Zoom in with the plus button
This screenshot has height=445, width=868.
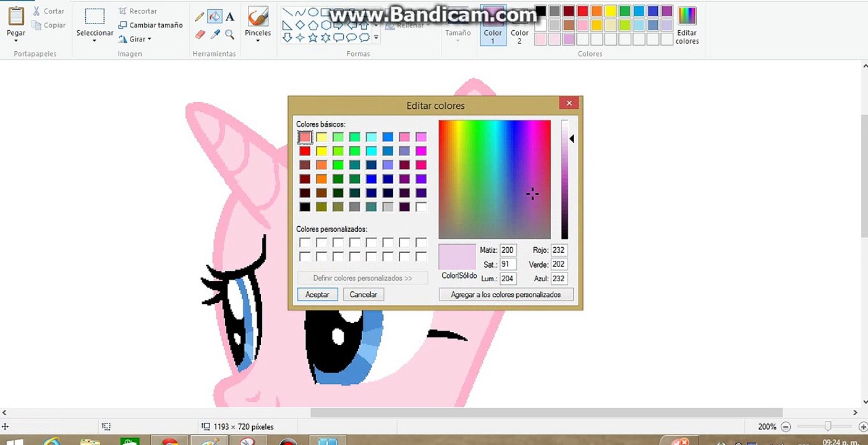pyautogui.click(x=863, y=426)
